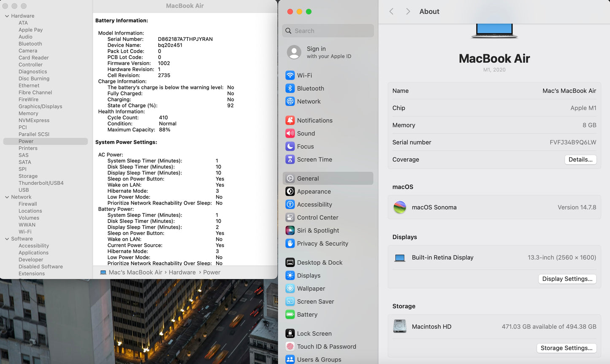Open the Battery icon in sidebar
Screen dimensions: 610x364
(x=290, y=315)
